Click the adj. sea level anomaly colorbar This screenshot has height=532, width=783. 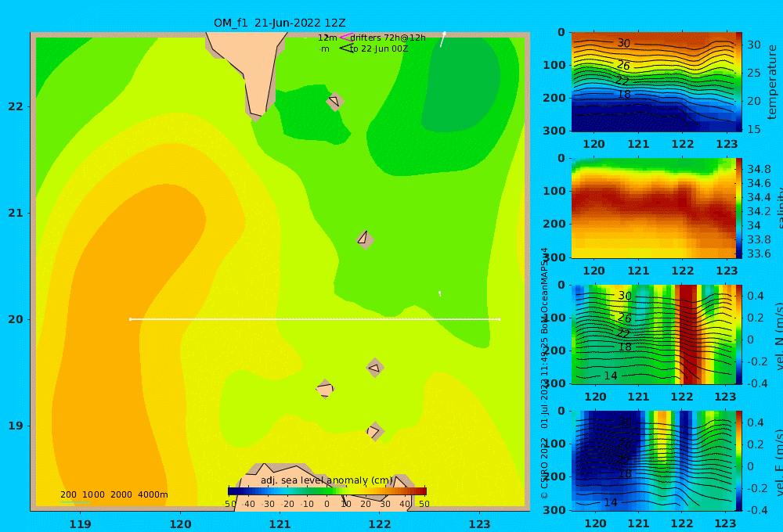[327, 491]
